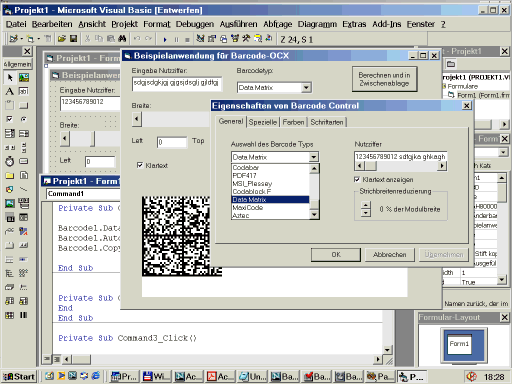Toggle Klartext anzeigen checkbox
This screenshot has height=384, width=512.
[x=357, y=180]
